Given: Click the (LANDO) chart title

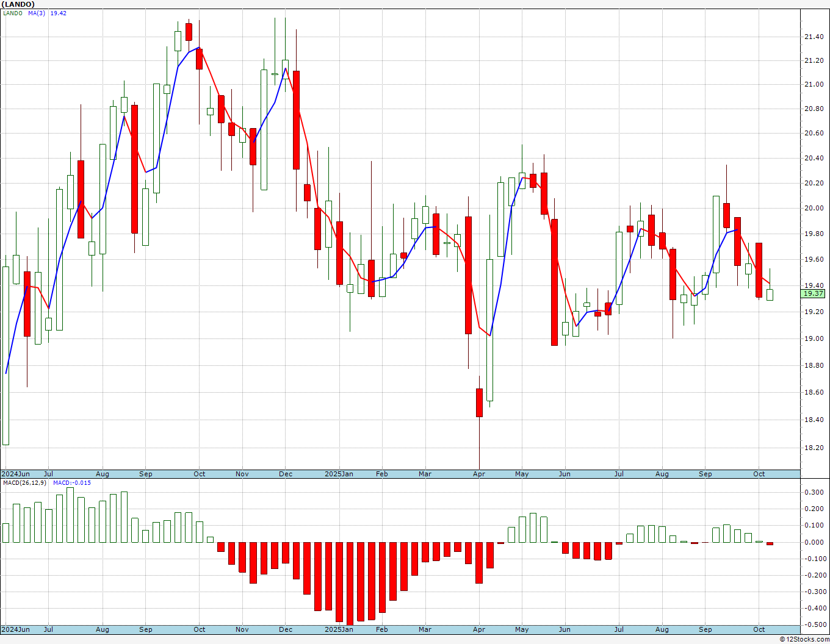Looking at the screenshot, I should pyautogui.click(x=18, y=4).
